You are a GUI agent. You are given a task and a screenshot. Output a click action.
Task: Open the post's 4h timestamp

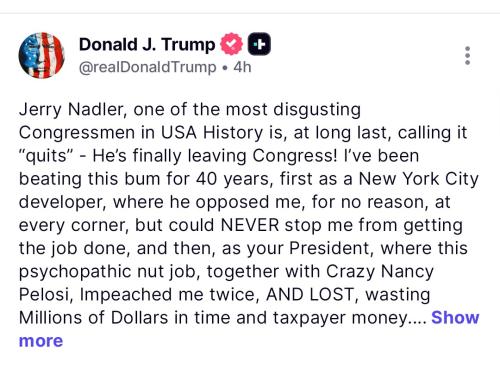pos(242,67)
